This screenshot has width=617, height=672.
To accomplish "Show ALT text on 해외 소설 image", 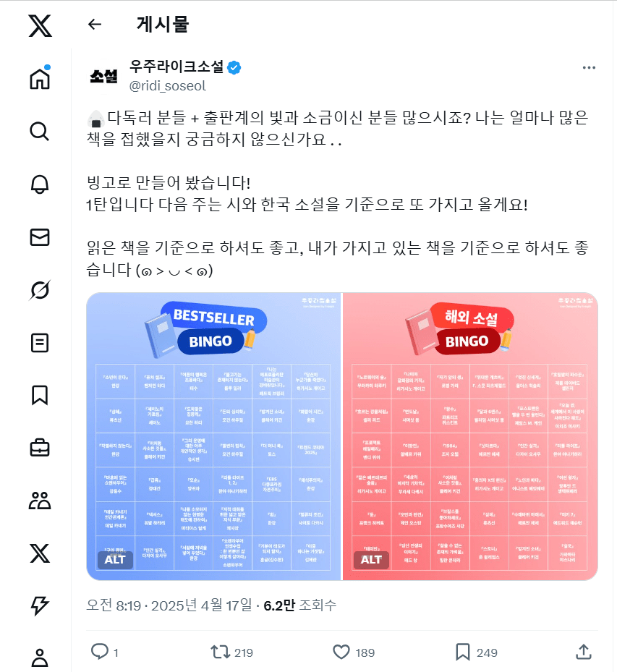I will point(371,559).
